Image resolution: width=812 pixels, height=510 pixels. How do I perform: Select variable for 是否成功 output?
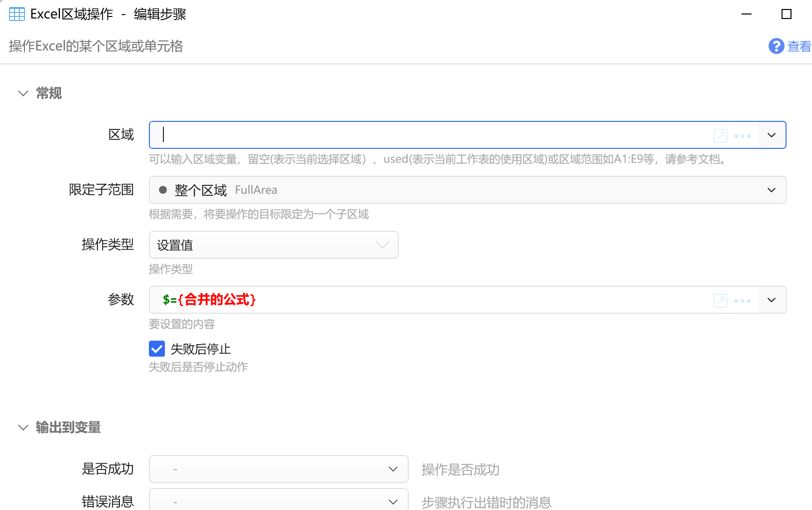coord(278,469)
